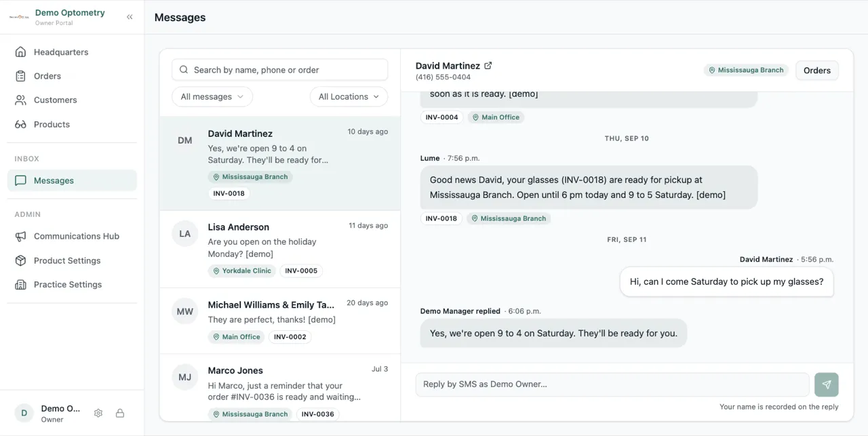Image resolution: width=868 pixels, height=436 pixels.
Task: Click the Products glasses icon
Action: click(20, 124)
